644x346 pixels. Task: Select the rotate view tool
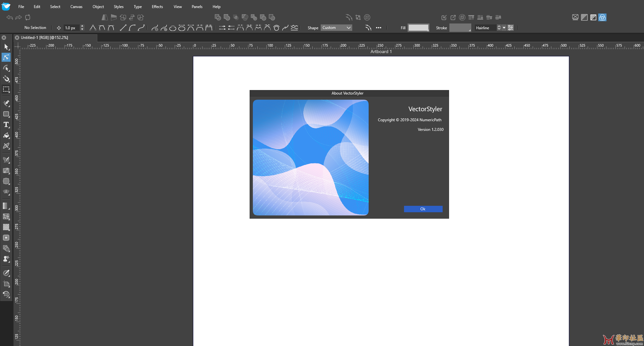click(6, 294)
